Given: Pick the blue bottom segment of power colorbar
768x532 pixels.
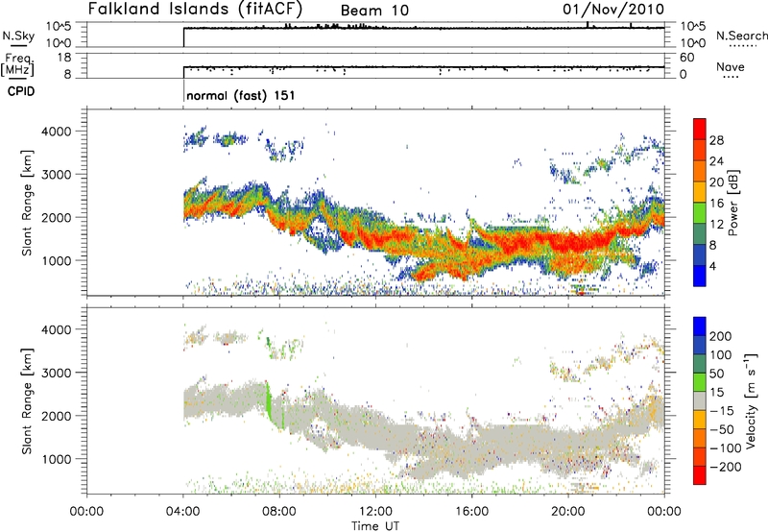Looking at the screenshot, I should pos(700,276).
